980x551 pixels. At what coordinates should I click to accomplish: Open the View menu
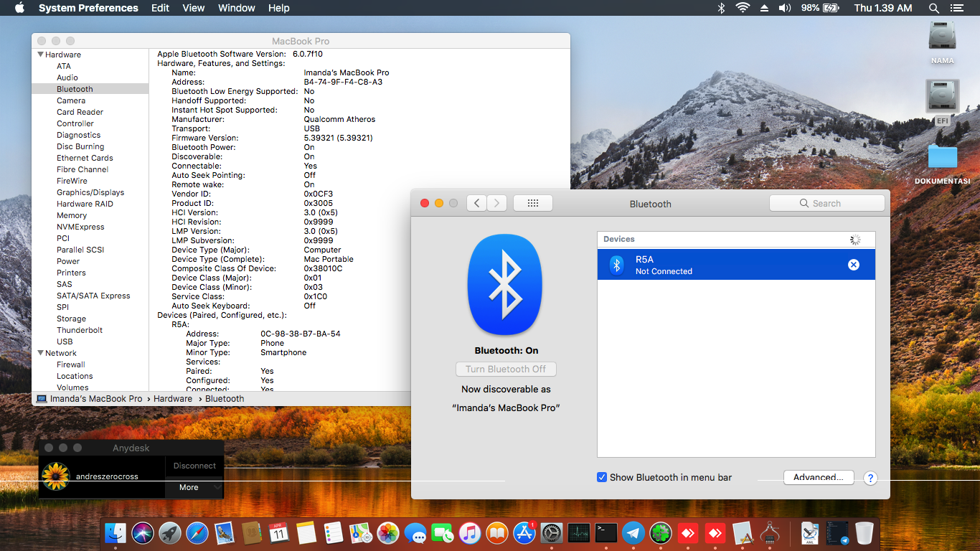click(194, 8)
